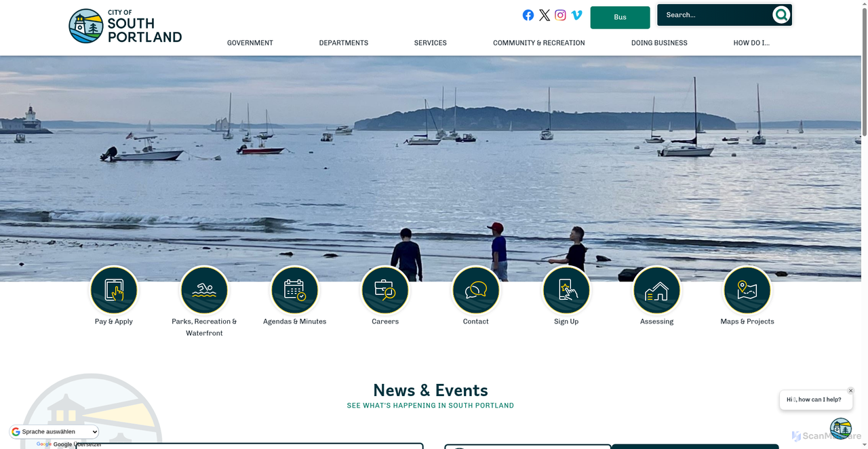Open the Maps & Projects icon
Screen dimensions: 868x449
(x=747, y=290)
